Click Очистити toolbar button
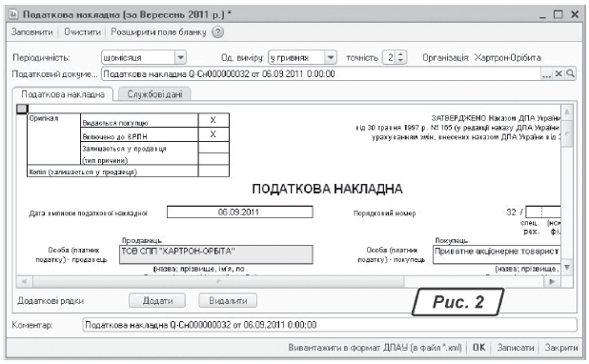The height and width of the screenshot is (364, 589). click(82, 32)
